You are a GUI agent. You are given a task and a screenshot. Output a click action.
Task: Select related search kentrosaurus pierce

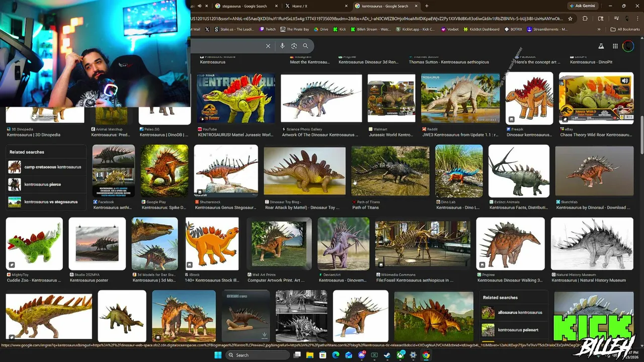[x=45, y=185]
